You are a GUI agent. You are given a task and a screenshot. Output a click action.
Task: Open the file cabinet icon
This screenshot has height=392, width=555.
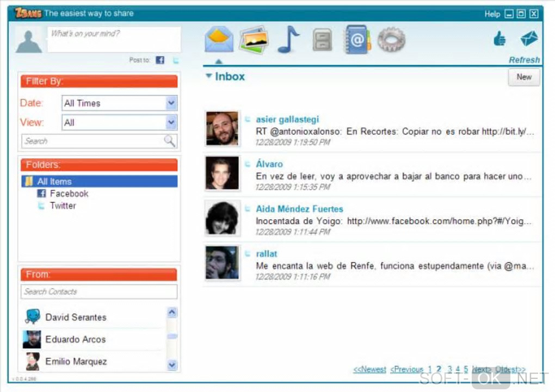[322, 40]
